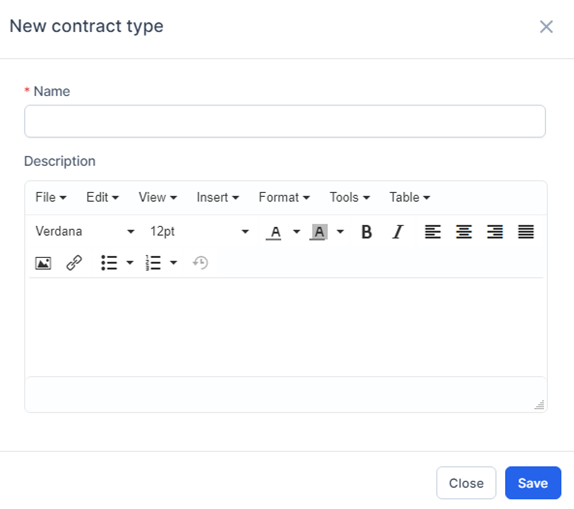This screenshot has height=509, width=574.
Task: Apply numbered list formatting
Action: 153,263
